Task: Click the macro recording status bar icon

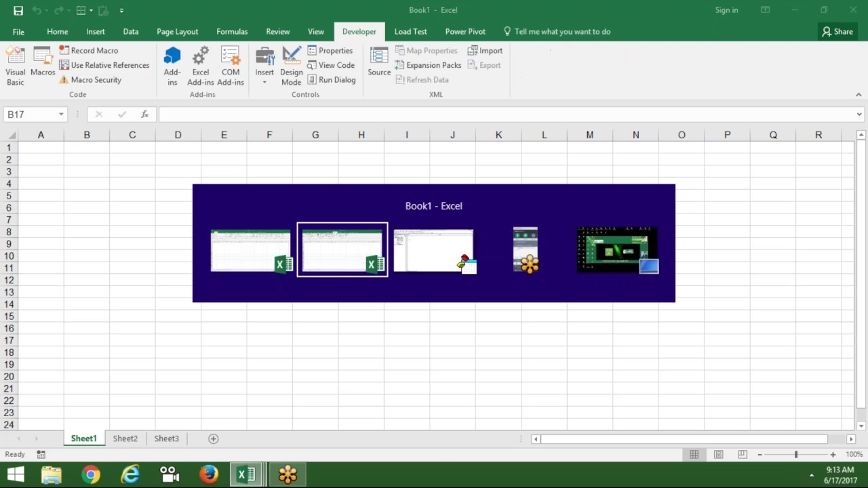Action: (x=41, y=454)
